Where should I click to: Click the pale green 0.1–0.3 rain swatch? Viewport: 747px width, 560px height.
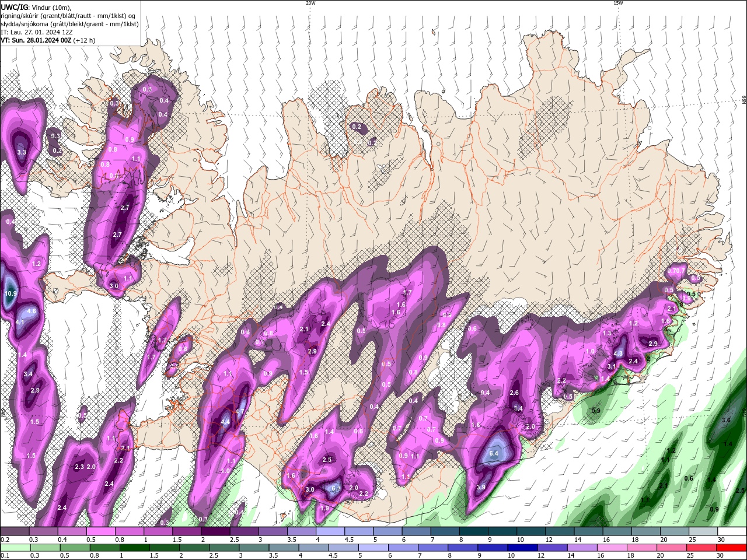[15, 548]
